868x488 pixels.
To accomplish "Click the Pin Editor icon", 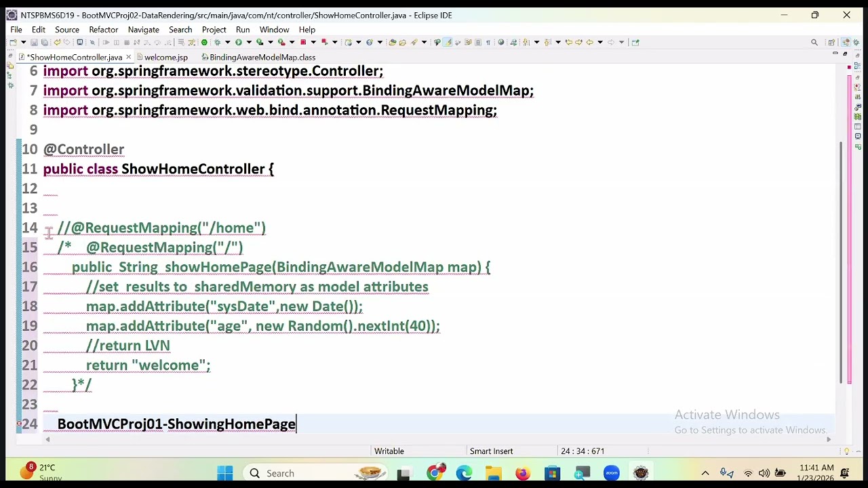I will point(635,42).
